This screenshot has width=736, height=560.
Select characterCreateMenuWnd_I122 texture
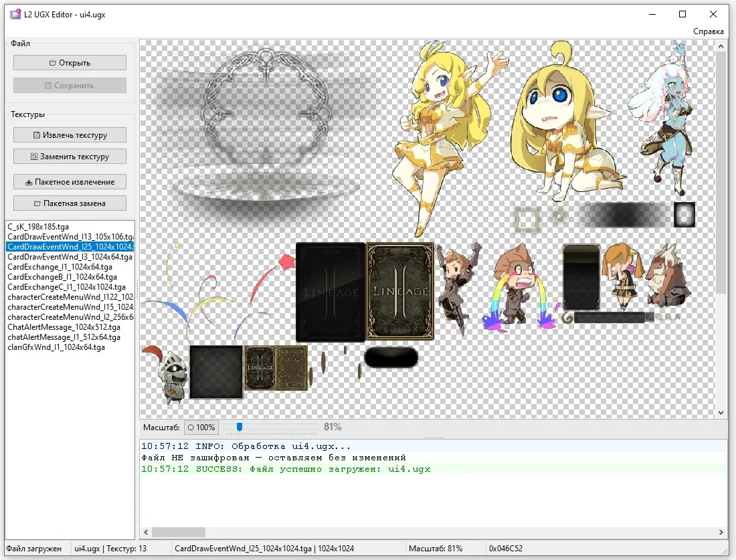click(70, 296)
